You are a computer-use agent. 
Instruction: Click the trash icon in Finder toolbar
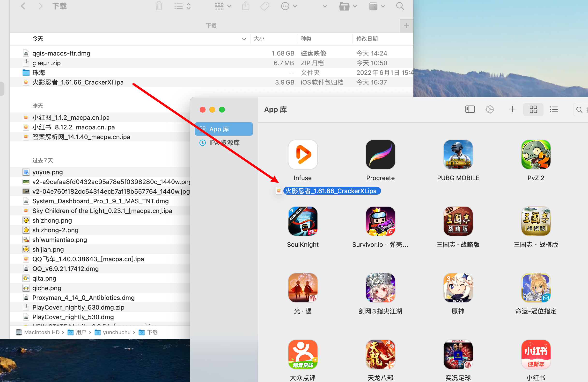tap(159, 6)
